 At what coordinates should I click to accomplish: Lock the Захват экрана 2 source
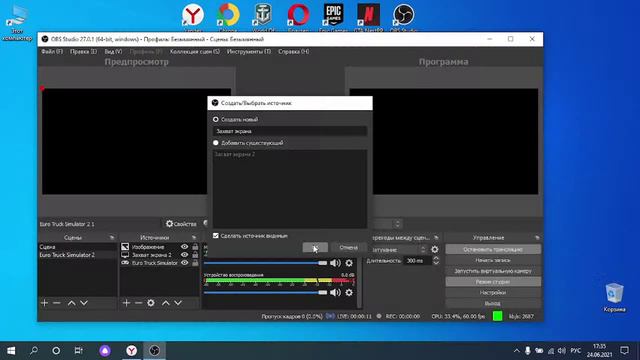point(195,255)
